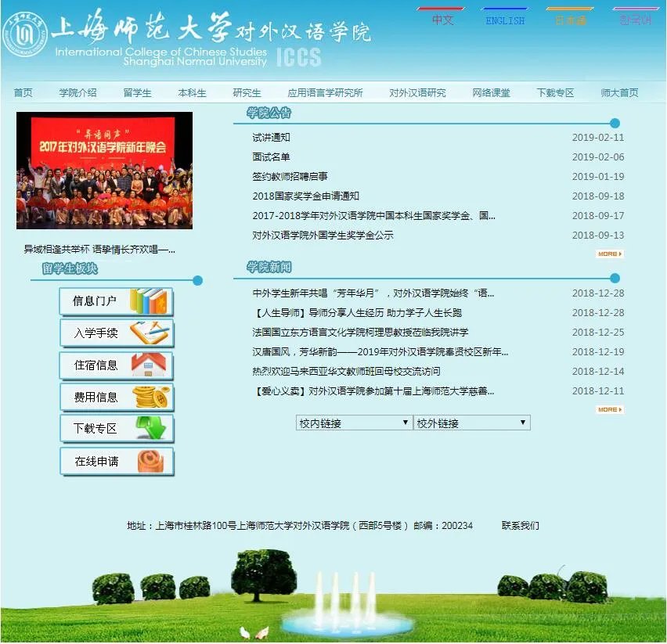This screenshot has height=644, width=667.
Task: Switch to the 研究生 section
Action: coord(247,92)
